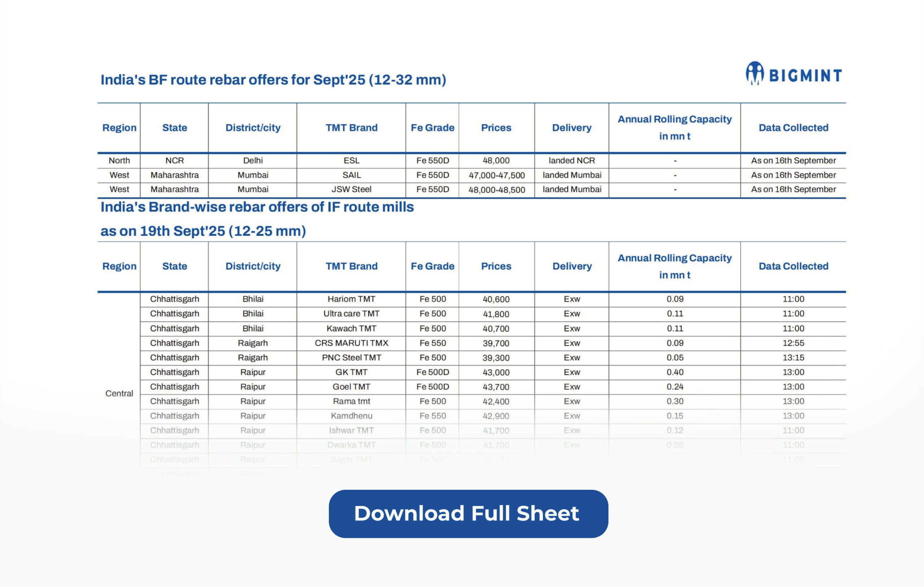Click the Download Full Sheet button

468,514
